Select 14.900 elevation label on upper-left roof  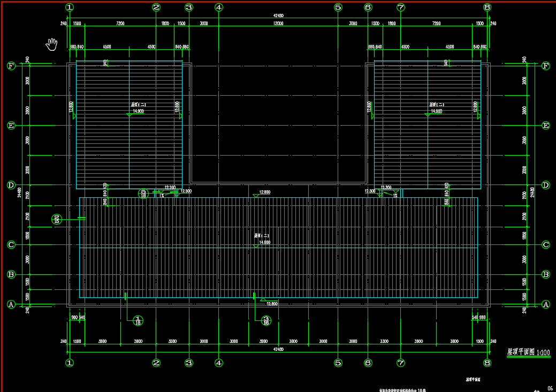point(138,111)
